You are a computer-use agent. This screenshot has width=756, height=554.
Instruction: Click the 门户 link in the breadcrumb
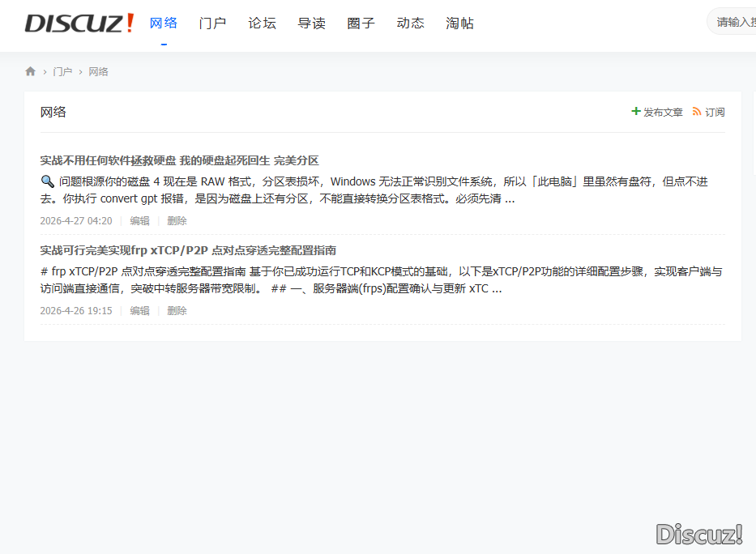coord(62,72)
